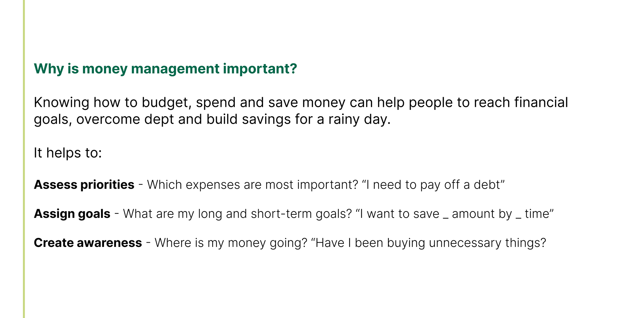Click the "It helps to:" line
The height and width of the screenshot is (318, 644).
68,153
